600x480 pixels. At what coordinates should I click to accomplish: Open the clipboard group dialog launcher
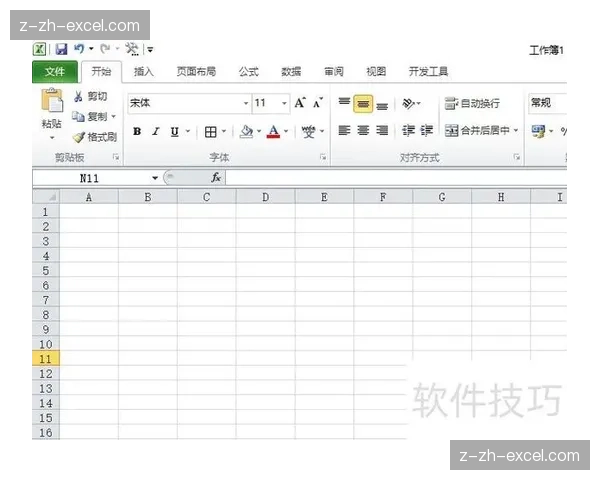116,157
